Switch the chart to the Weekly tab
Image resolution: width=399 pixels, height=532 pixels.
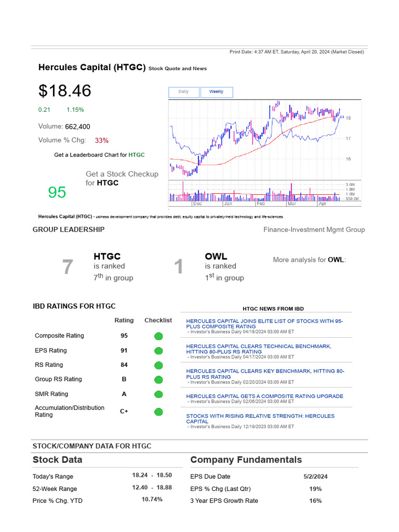coord(216,92)
